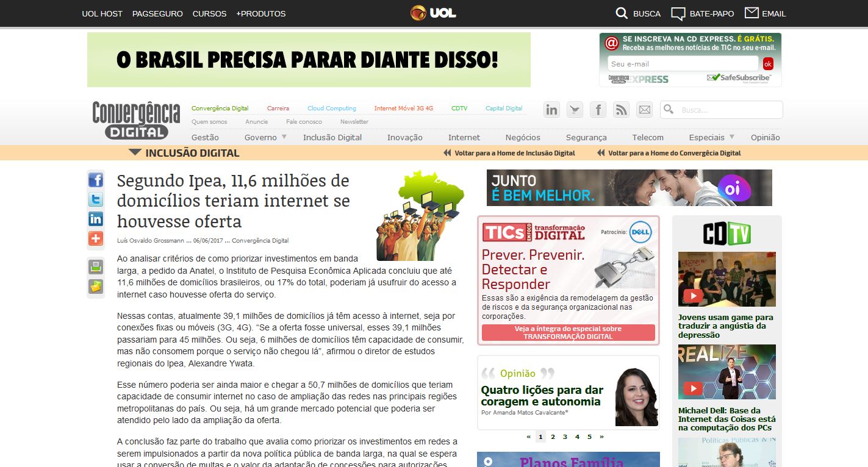
Task: Click Voltar para a Home de Inclusão Digital
Action: coord(515,153)
